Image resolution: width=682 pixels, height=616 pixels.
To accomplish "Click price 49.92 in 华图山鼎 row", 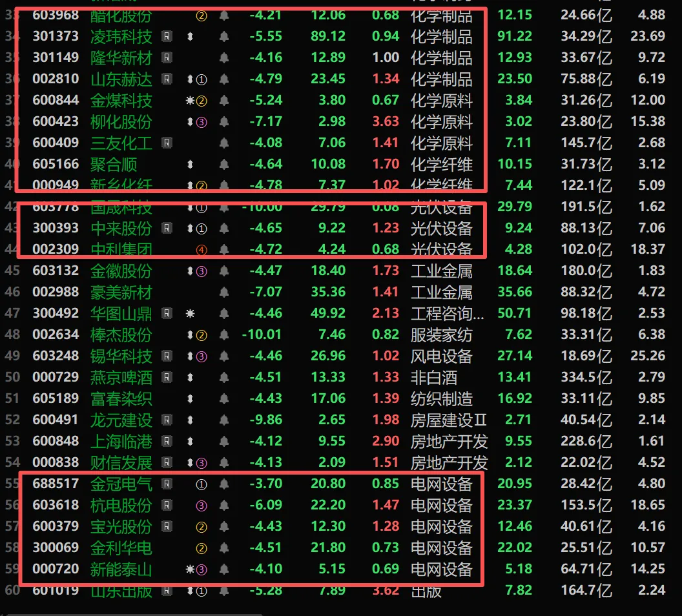I will click(328, 313).
